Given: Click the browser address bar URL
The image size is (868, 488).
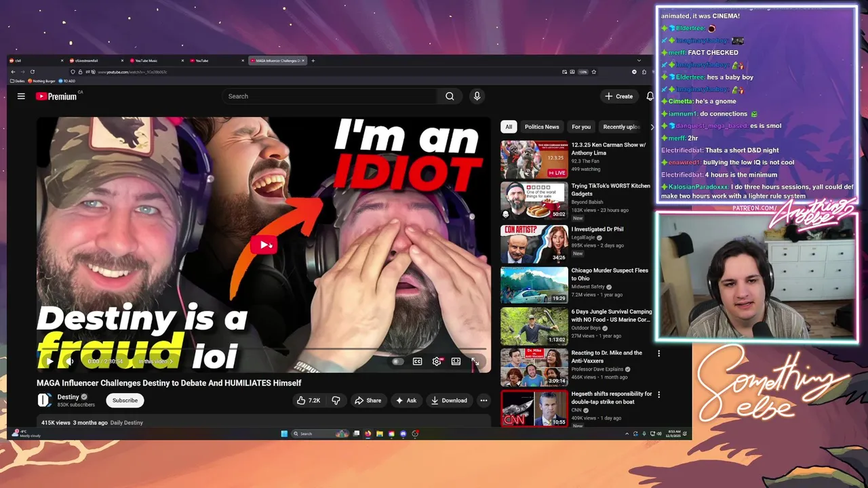Looking at the screenshot, I should point(132,72).
